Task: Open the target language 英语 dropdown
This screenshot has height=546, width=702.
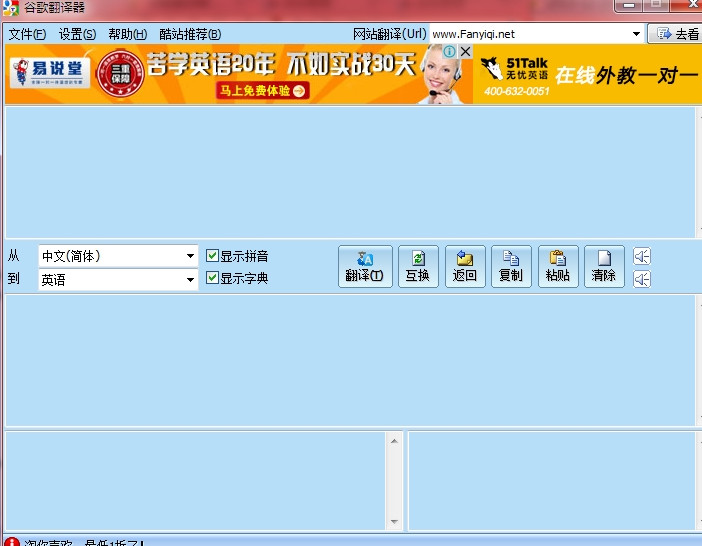Action: tap(118, 280)
